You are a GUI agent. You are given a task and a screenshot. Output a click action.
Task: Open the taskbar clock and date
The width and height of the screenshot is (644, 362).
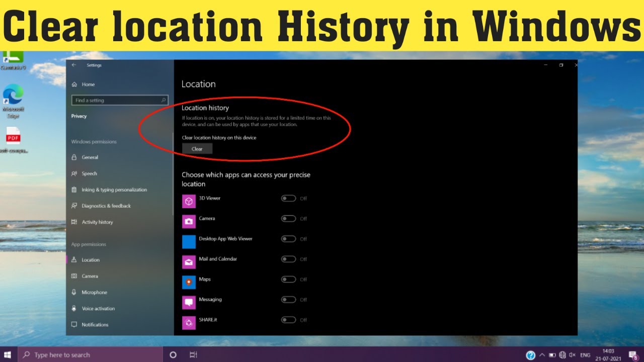click(608, 355)
